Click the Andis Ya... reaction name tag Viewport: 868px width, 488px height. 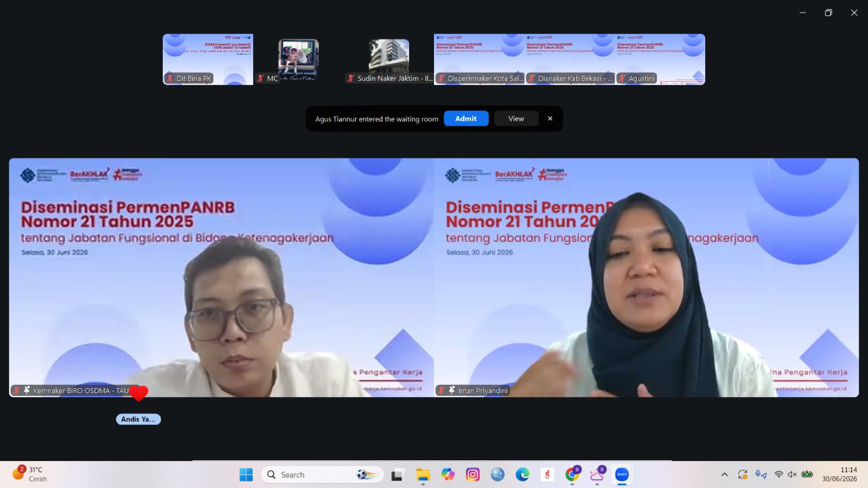click(138, 419)
